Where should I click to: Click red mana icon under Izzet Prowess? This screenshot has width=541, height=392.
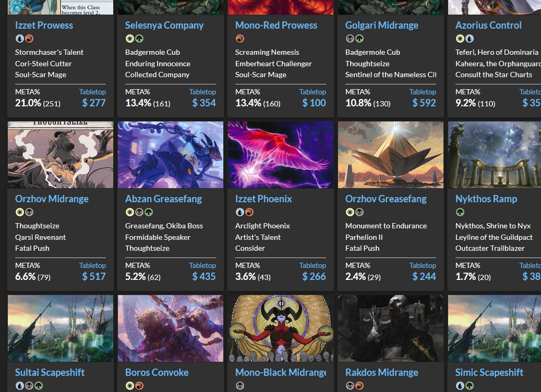click(x=29, y=39)
